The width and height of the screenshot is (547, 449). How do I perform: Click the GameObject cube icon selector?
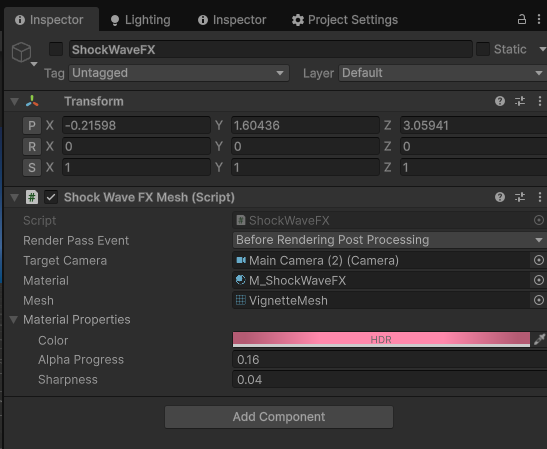[x=21, y=52]
